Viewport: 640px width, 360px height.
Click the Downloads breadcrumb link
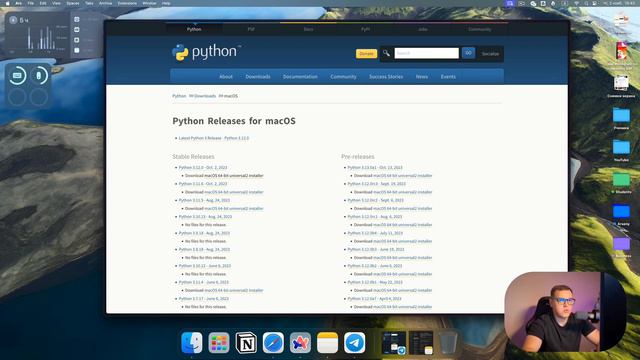click(204, 96)
